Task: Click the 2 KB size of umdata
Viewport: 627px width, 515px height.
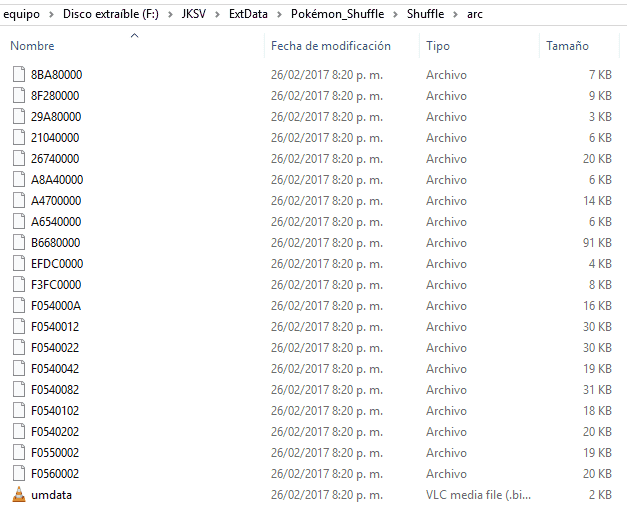Action: [x=600, y=495]
